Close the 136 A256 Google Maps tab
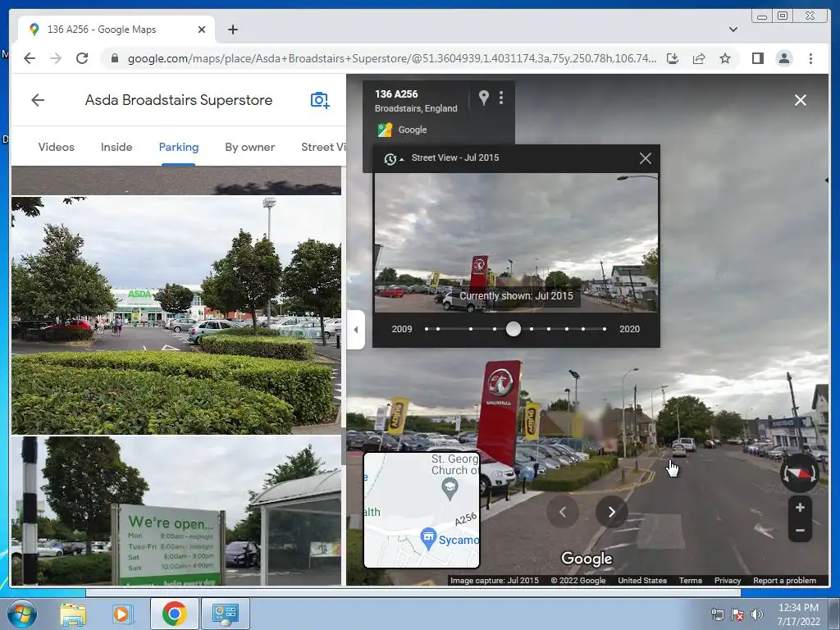The width and height of the screenshot is (840, 630). coord(202,30)
